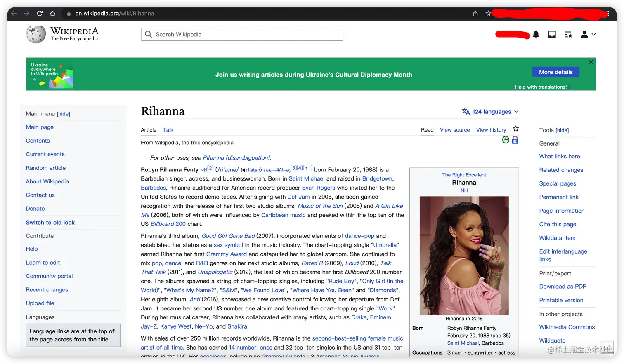This screenshot has height=364, width=624.
Task: Open the View history tab
Action: 491,130
